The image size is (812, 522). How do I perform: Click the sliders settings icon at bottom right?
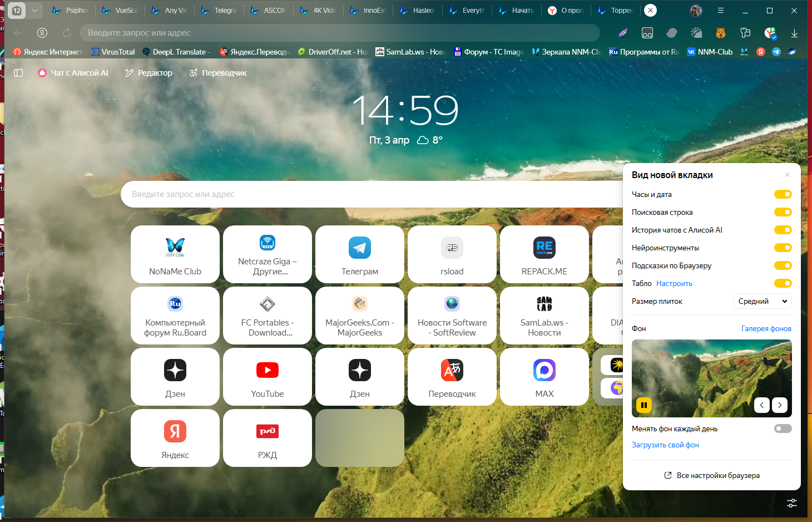tap(792, 503)
